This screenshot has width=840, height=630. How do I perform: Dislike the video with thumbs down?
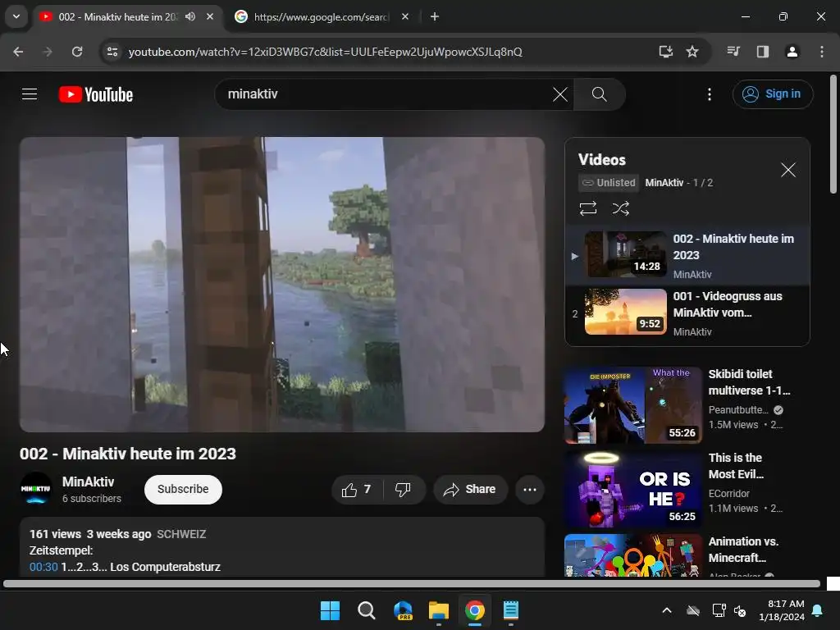pos(404,489)
